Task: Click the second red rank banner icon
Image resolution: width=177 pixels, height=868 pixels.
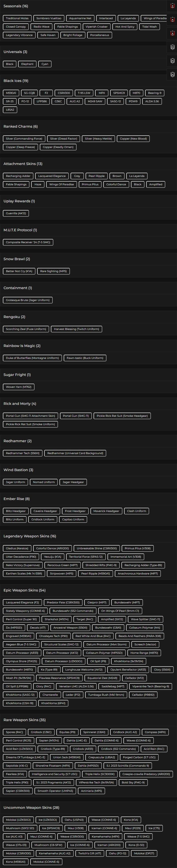Action: click(172, 19)
